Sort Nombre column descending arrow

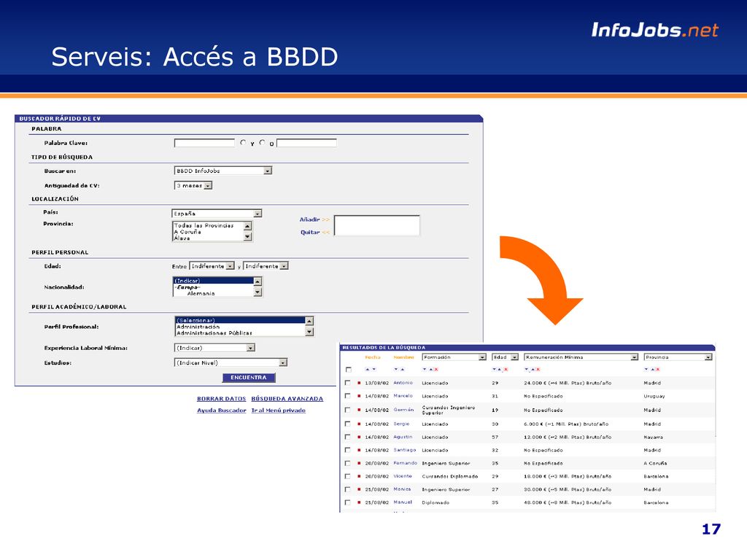pyautogui.click(x=396, y=369)
